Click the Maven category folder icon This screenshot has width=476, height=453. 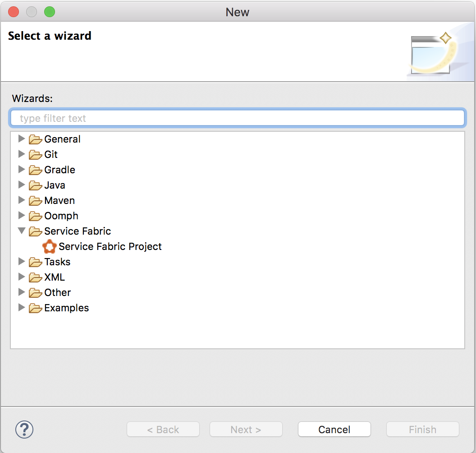[35, 200]
